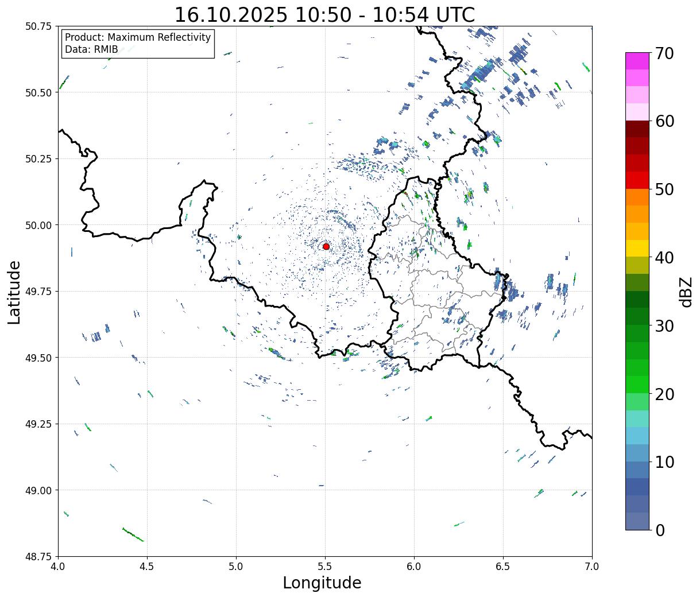
Task: Click the longitude tick label 4.0
Action: (58, 567)
